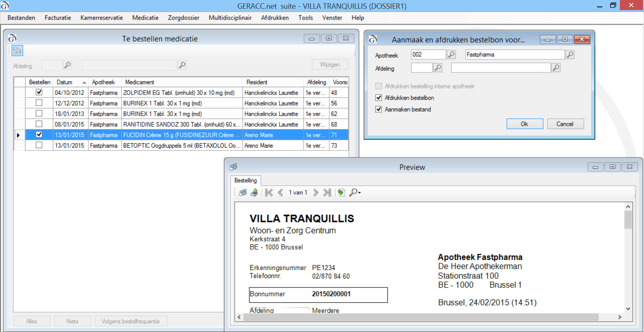Open zoom dropdown arrow in Preview toolbar
The image size is (644, 332).
coord(360,193)
